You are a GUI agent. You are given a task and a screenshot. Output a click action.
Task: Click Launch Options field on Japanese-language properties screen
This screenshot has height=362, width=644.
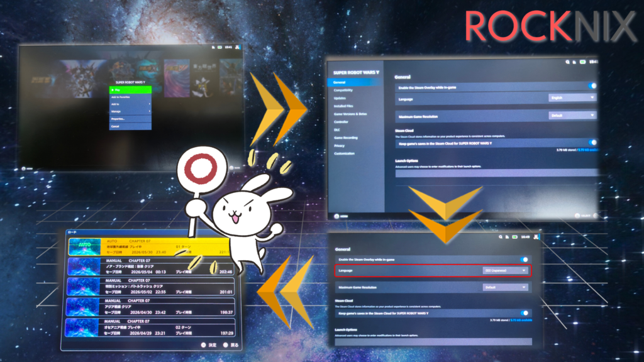(433, 341)
